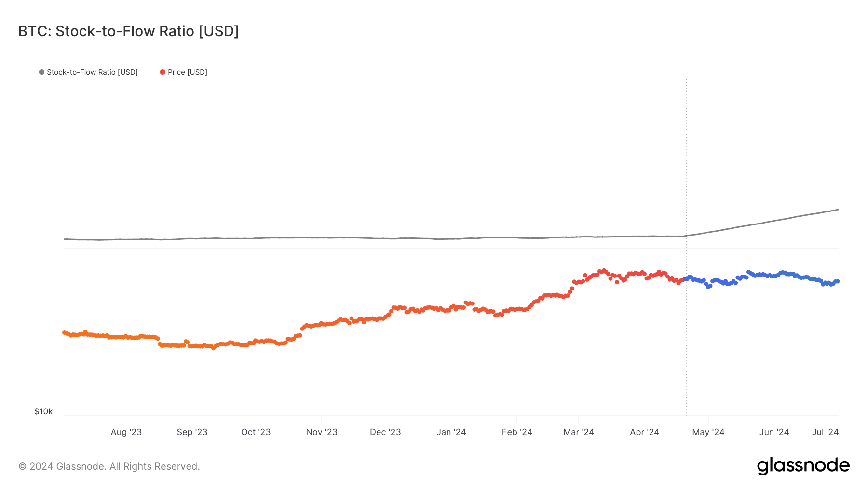Click the Oct '23 date label
Viewport: 868px width, 488px height.
[x=256, y=432]
